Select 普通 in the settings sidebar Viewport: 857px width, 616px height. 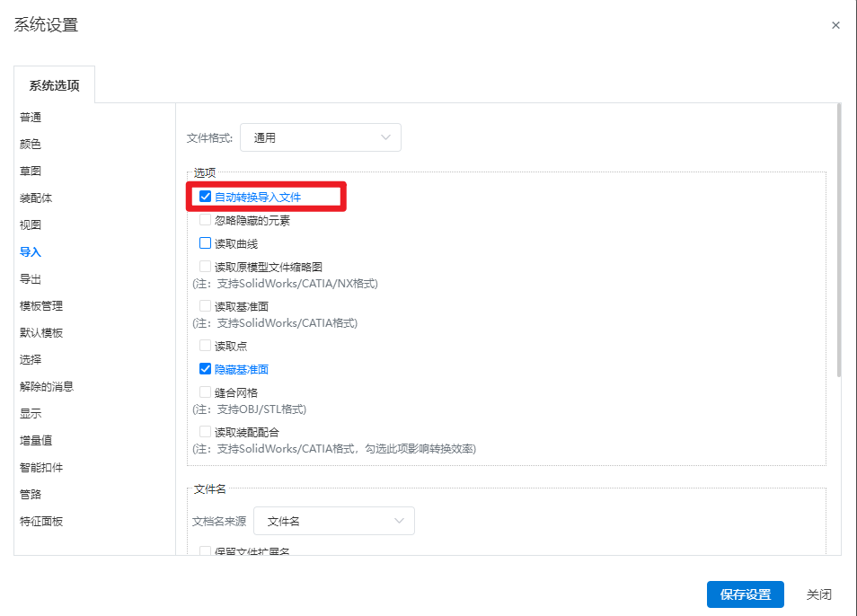(x=31, y=118)
